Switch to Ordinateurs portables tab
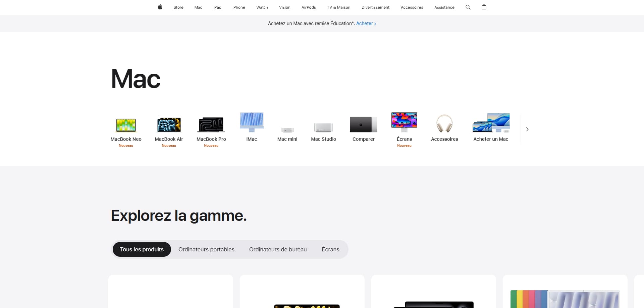The width and height of the screenshot is (644, 308). (206, 249)
